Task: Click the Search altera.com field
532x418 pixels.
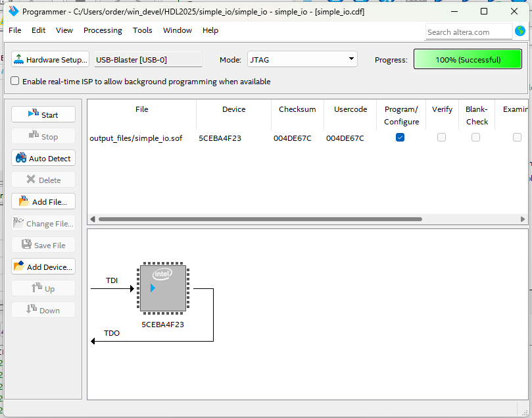Action: pos(469,32)
